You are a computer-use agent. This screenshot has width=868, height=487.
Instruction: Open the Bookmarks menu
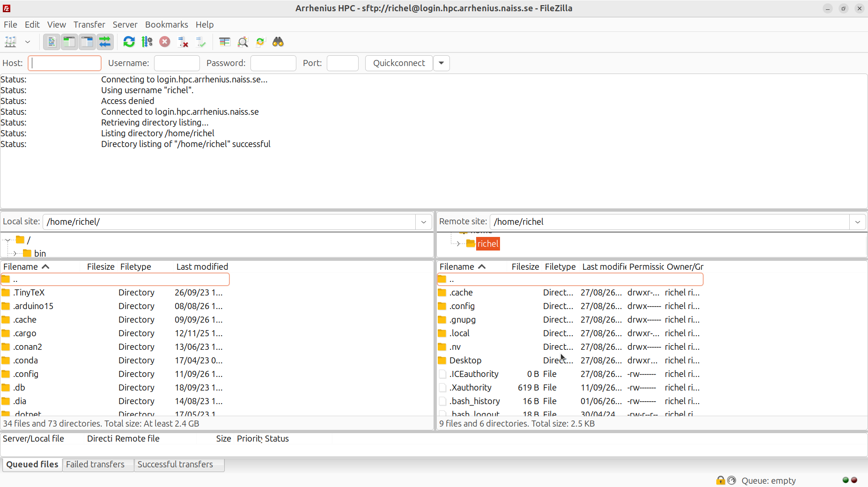coord(167,24)
